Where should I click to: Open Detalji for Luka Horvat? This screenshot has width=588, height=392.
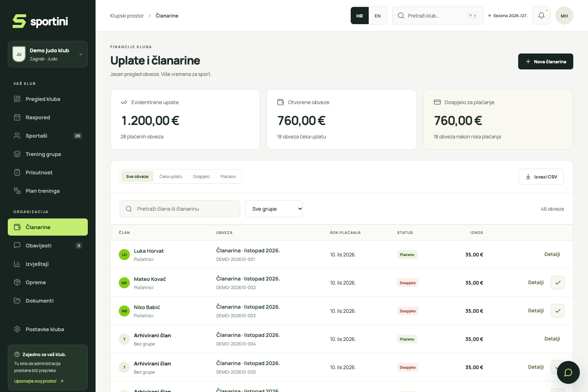coord(552,254)
